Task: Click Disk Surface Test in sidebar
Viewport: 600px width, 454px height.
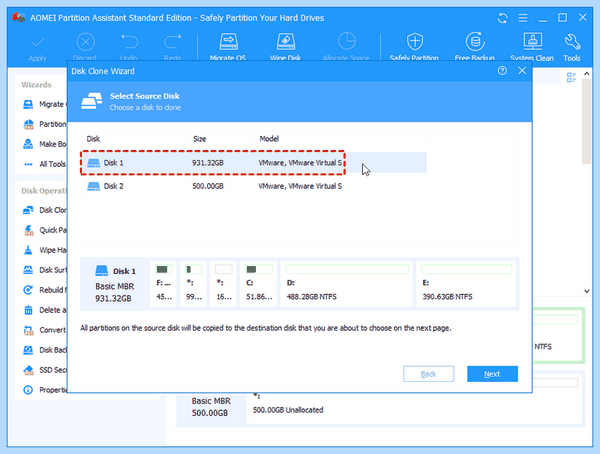Action: (x=44, y=270)
